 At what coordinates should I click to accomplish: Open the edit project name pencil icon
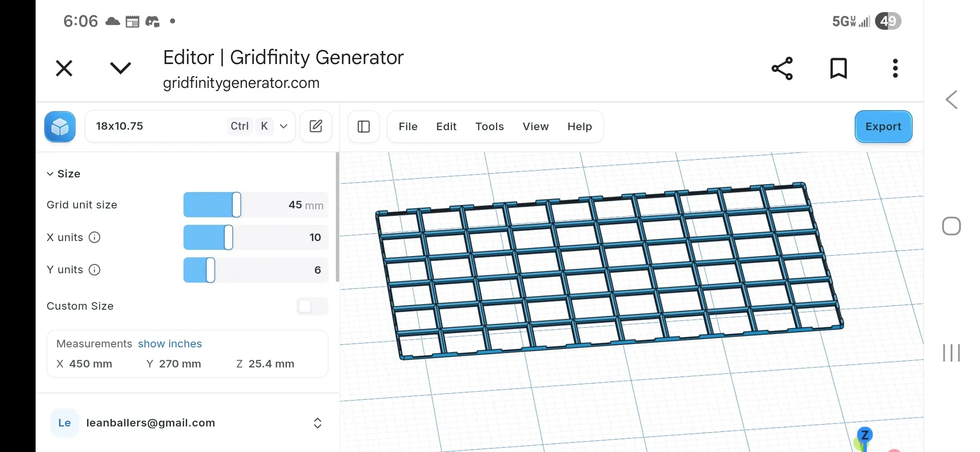tap(316, 126)
